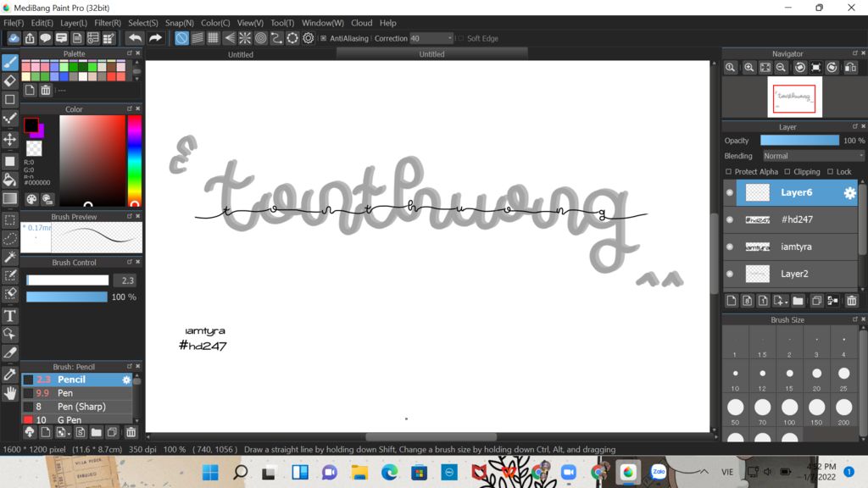This screenshot has height=488, width=868.
Task: Select the Brush tool in left toolbar
Action: 10,62
